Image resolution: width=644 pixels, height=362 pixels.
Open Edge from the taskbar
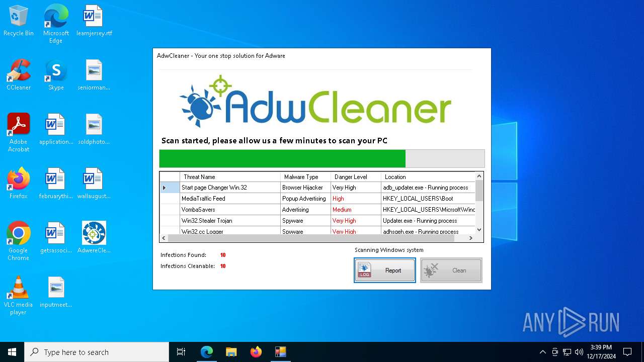tap(207, 352)
